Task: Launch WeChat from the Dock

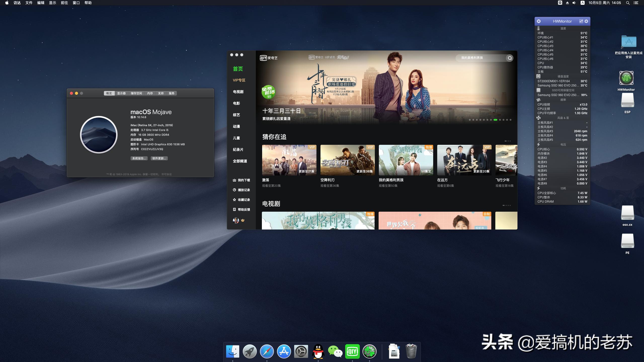Action: (x=335, y=351)
